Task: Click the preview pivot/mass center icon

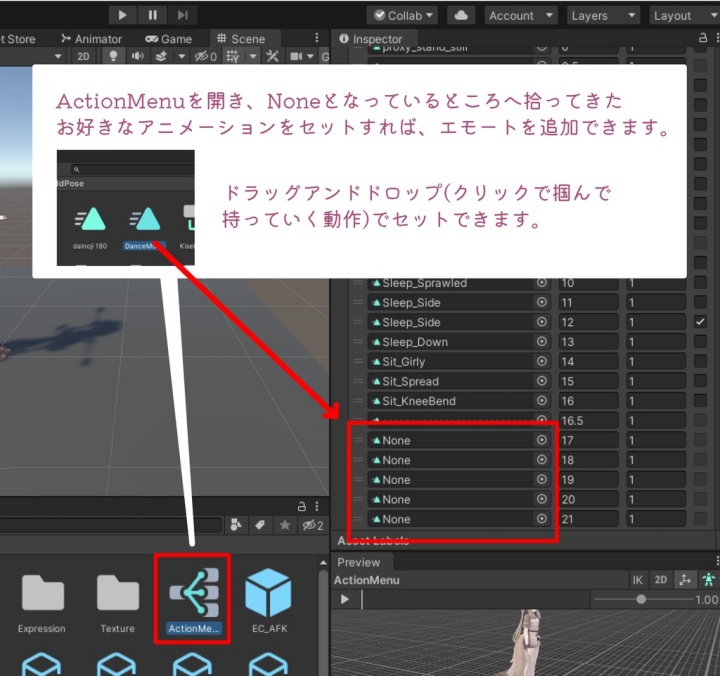Action: coord(685,580)
